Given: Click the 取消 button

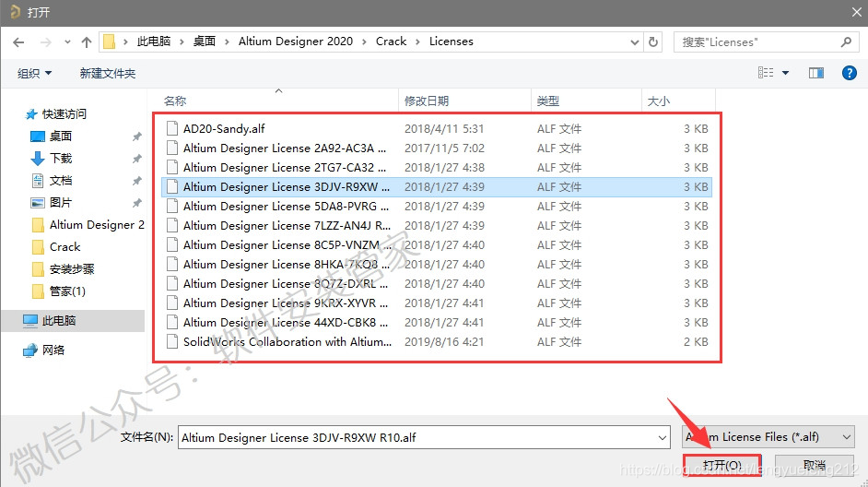Looking at the screenshot, I should click(x=815, y=465).
